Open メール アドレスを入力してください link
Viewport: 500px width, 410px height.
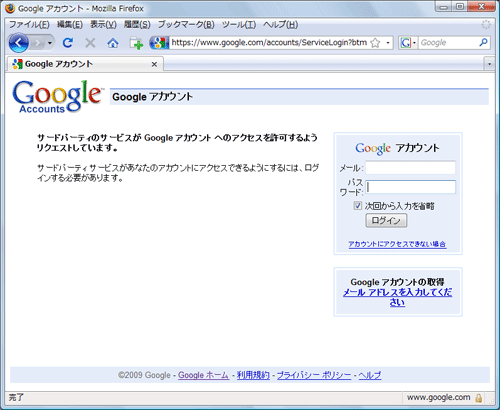point(397,297)
